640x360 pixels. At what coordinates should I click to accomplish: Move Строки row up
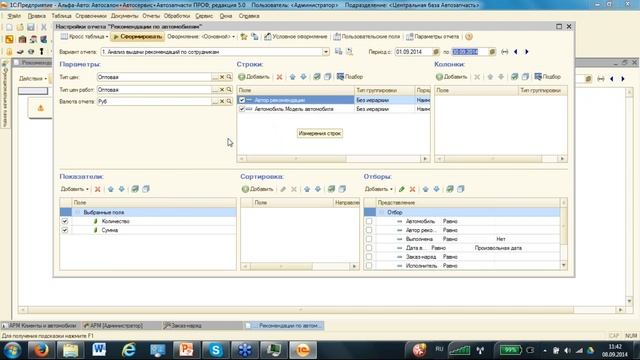pyautogui.click(x=292, y=77)
